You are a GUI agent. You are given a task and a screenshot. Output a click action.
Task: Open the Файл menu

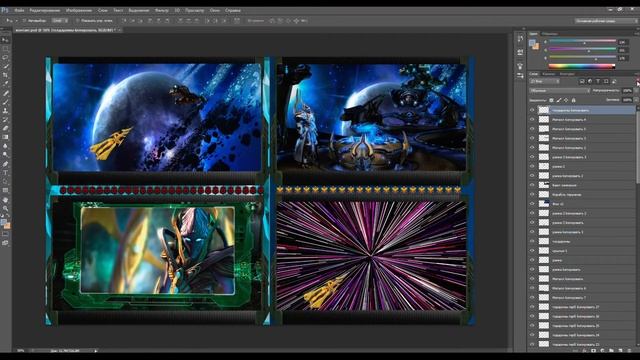point(19,10)
